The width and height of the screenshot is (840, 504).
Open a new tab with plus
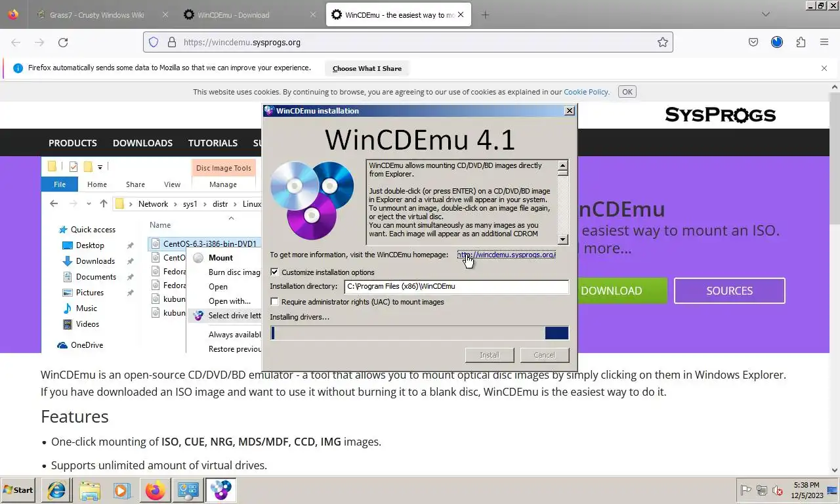click(x=485, y=14)
